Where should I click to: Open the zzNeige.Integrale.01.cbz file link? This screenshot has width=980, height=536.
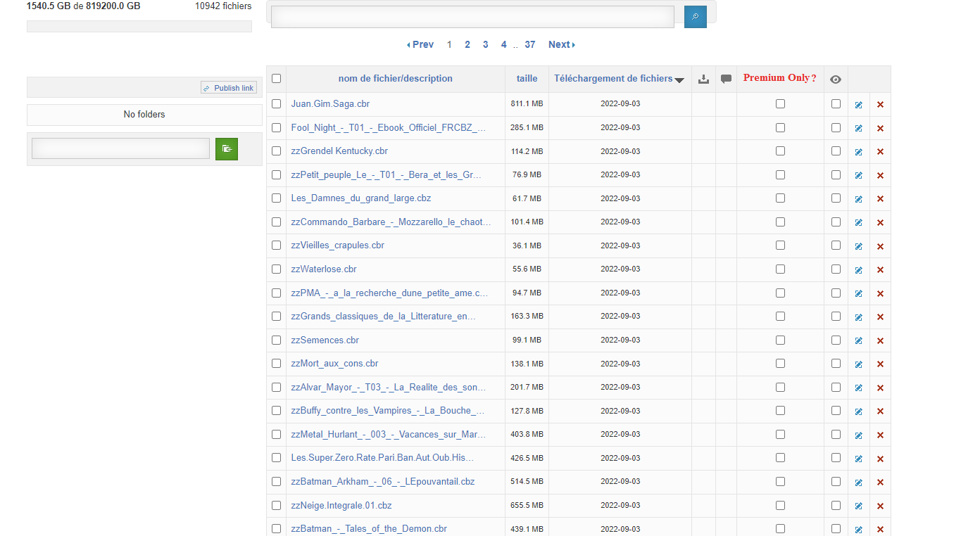tap(341, 505)
